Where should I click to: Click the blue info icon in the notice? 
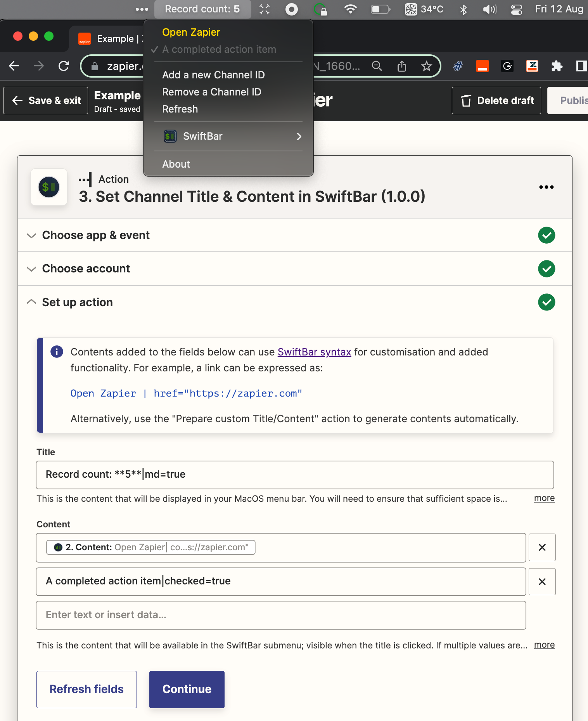[x=57, y=352]
